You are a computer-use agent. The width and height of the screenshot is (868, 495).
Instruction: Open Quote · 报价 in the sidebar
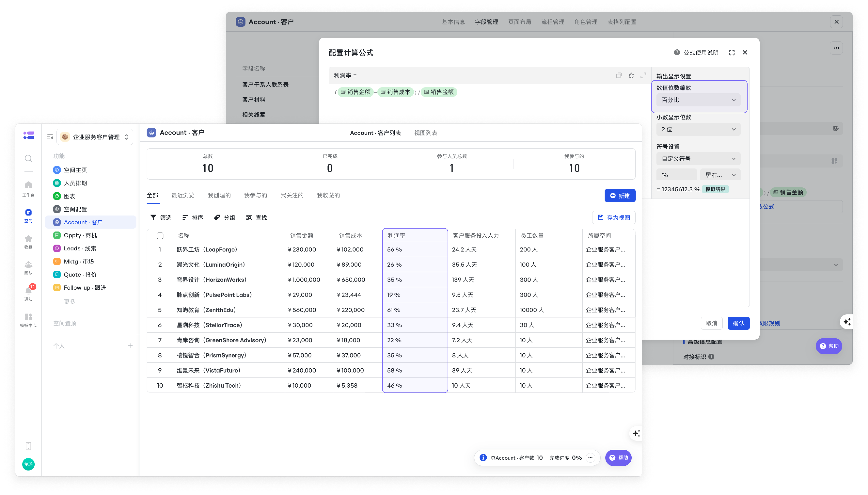click(91, 274)
